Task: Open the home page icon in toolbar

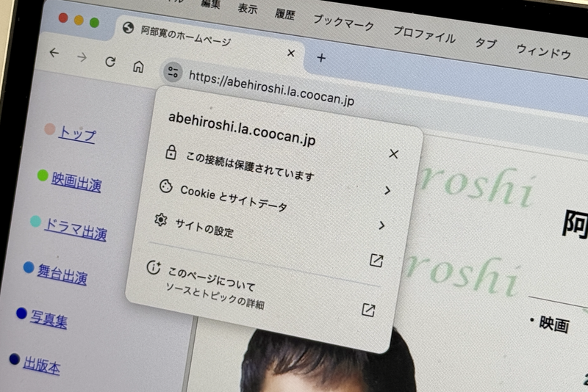Action: click(138, 67)
